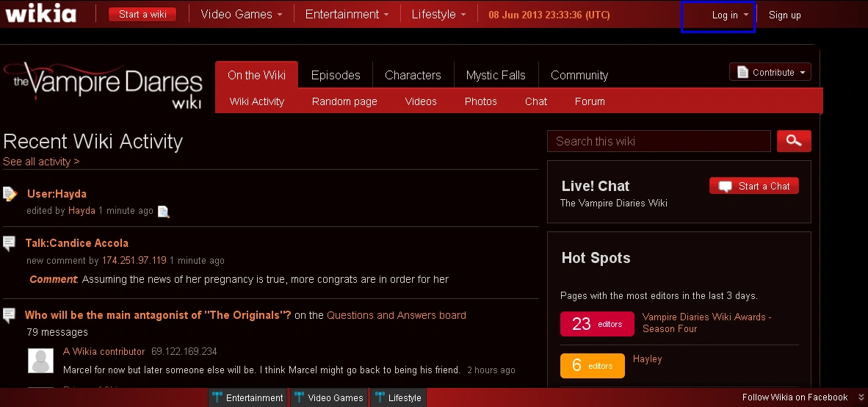Switch to Episodes tab
This screenshot has height=407, width=868.
pos(336,76)
